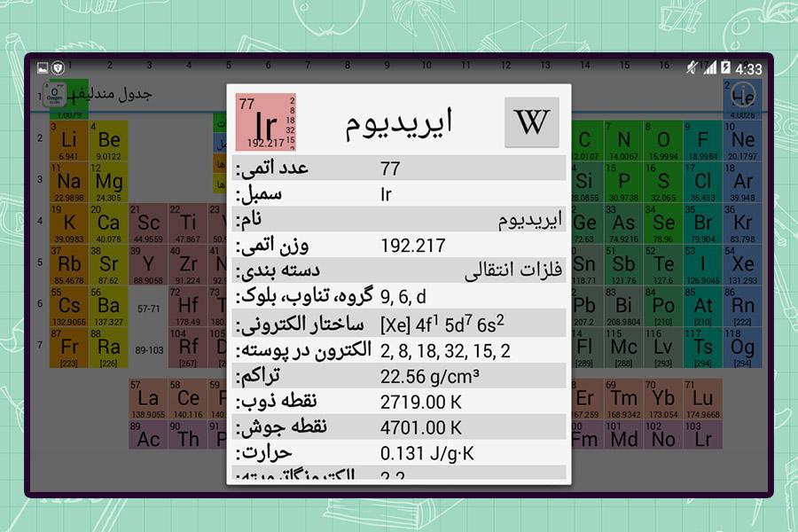Screen dimensions: 798x532
Task: Open the shield notification icon
Action: point(58,67)
